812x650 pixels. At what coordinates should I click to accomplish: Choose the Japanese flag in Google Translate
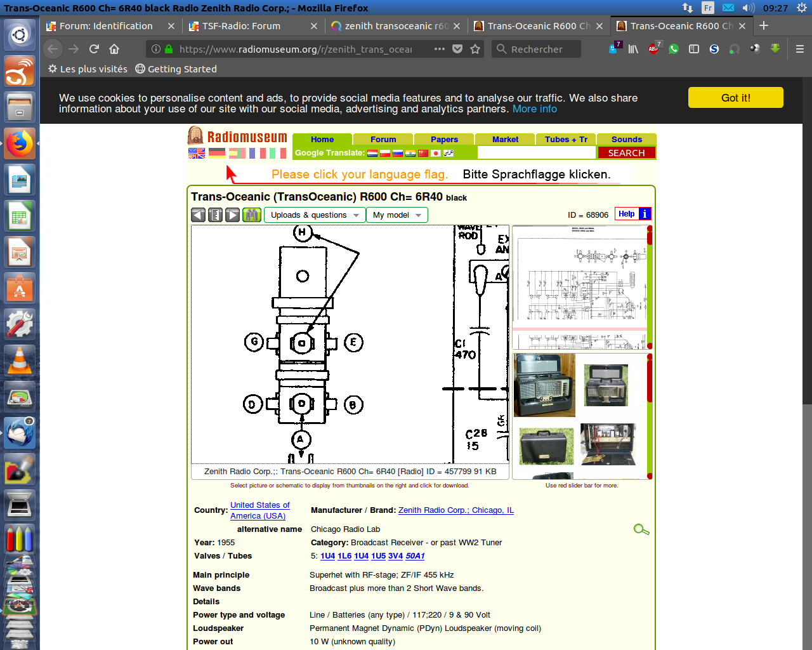coord(436,153)
